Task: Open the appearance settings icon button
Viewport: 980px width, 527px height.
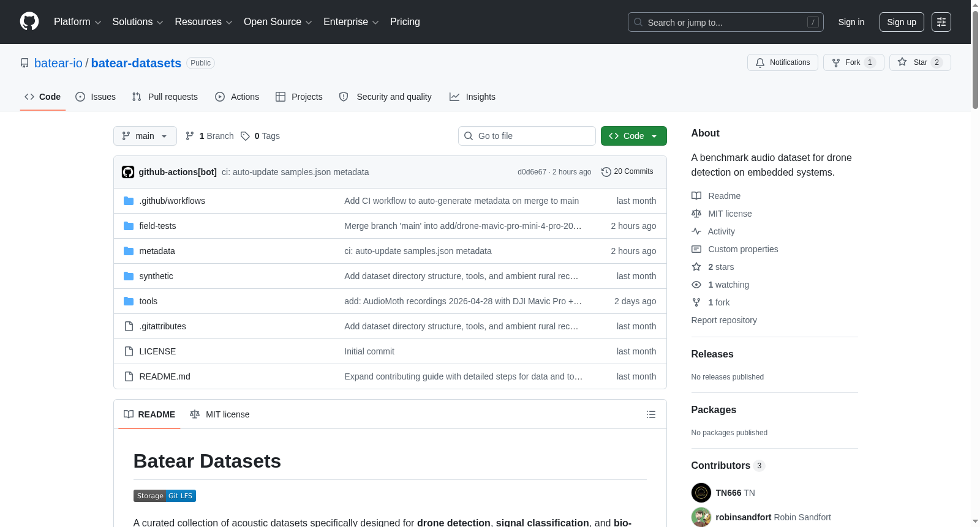Action: [941, 22]
